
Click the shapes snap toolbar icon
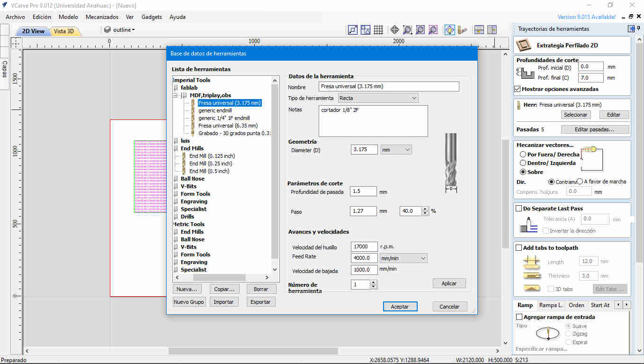pyautogui.click(x=366, y=30)
